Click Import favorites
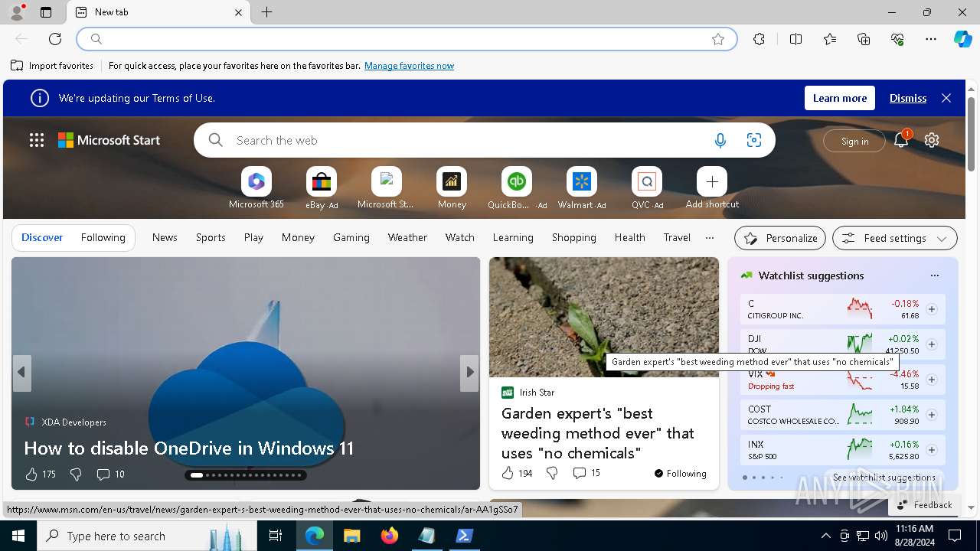 (x=52, y=66)
